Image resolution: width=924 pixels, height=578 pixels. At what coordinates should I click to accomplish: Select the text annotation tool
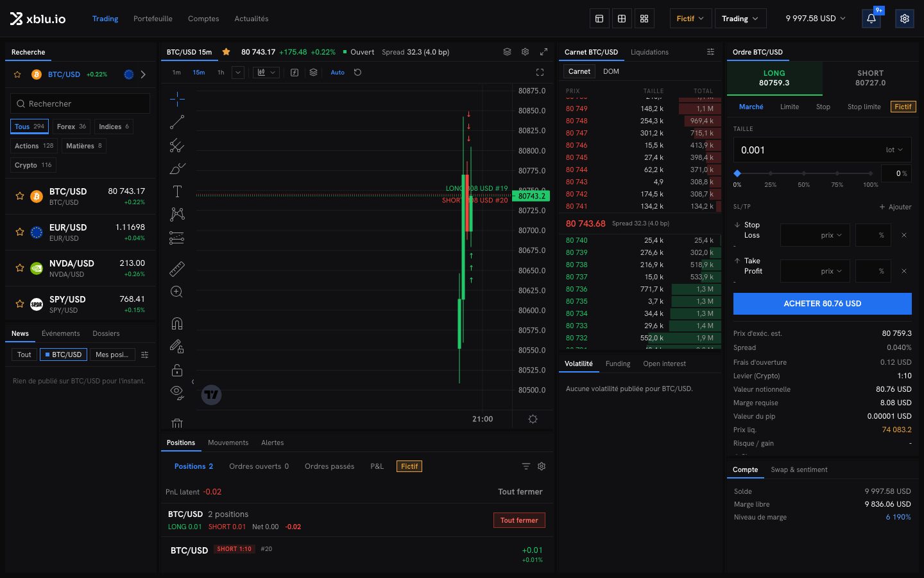177,191
